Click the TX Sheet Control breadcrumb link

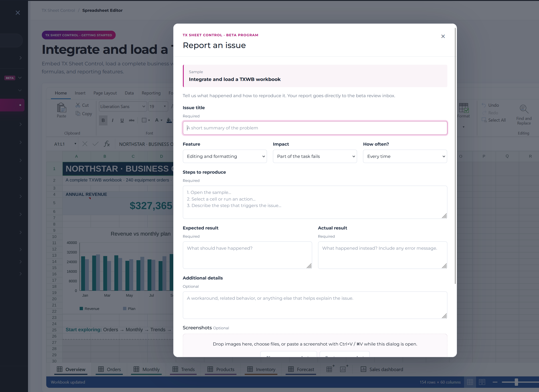click(x=58, y=10)
